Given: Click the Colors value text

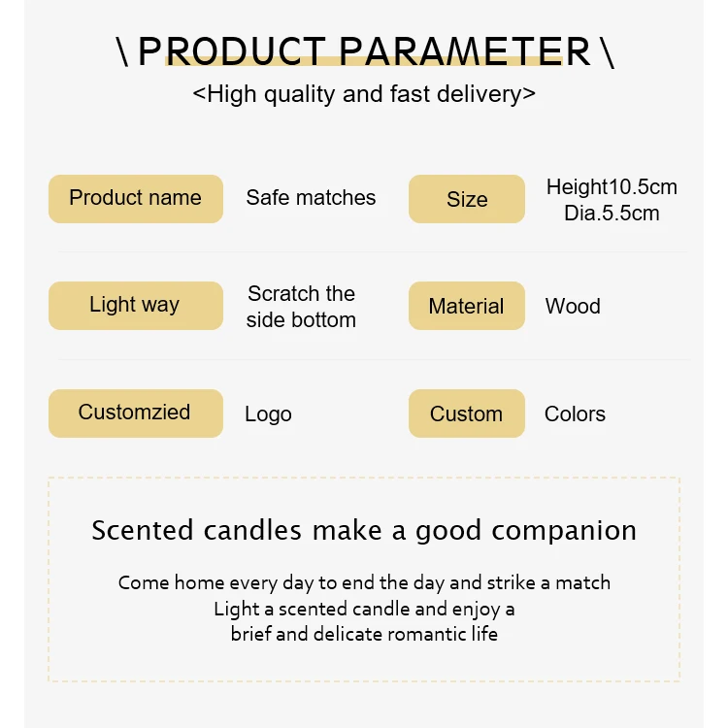Looking at the screenshot, I should tap(575, 414).
